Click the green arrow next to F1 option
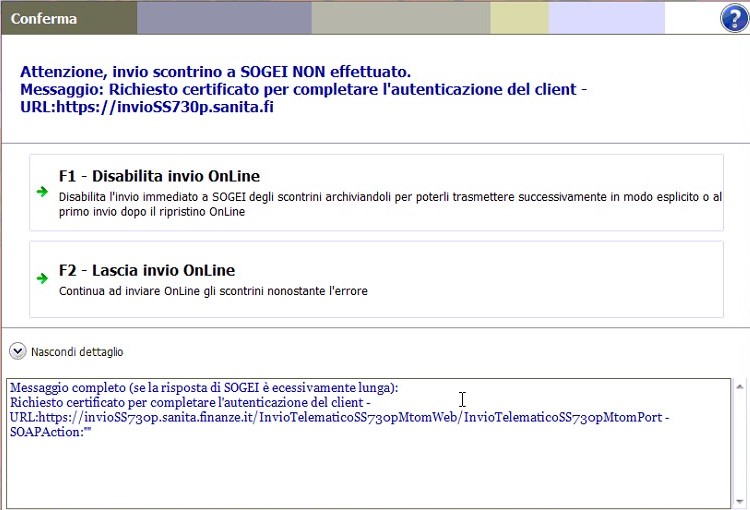Viewport: 750px width, 510px height. pos(42,191)
